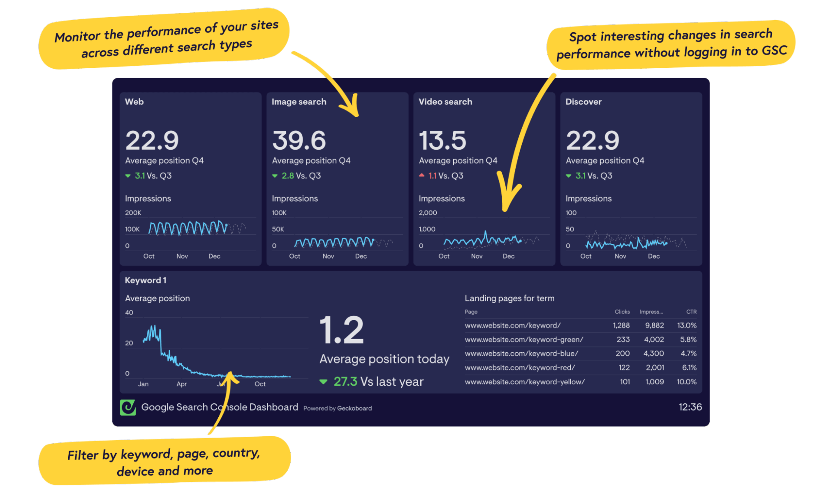Click the Video search widget title
Screen dimensions: 822x504
pos(445,102)
